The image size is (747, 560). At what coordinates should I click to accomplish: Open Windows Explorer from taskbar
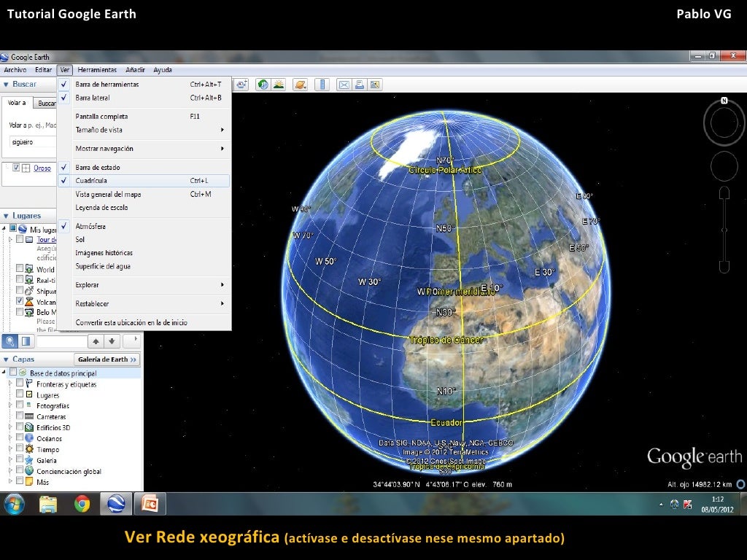coord(48,504)
